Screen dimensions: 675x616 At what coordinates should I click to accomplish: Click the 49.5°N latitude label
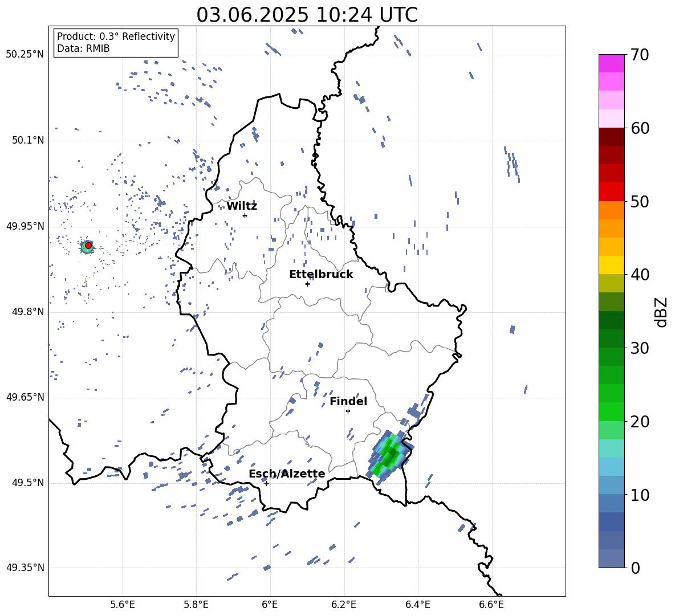coord(27,483)
